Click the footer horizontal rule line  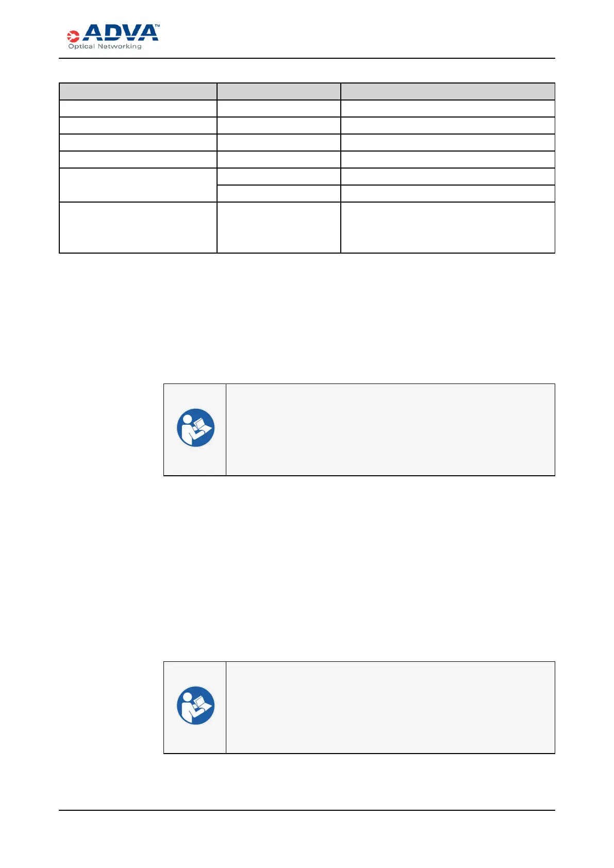pyautogui.click(x=307, y=810)
